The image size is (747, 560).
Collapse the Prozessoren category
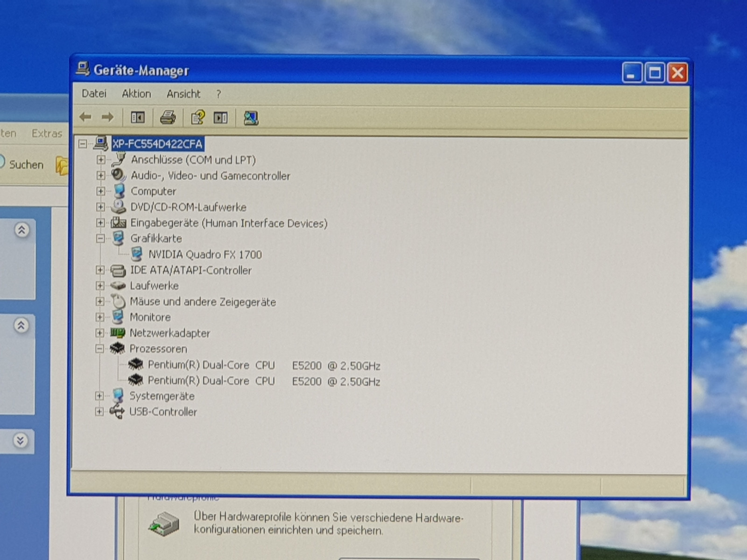click(x=99, y=349)
